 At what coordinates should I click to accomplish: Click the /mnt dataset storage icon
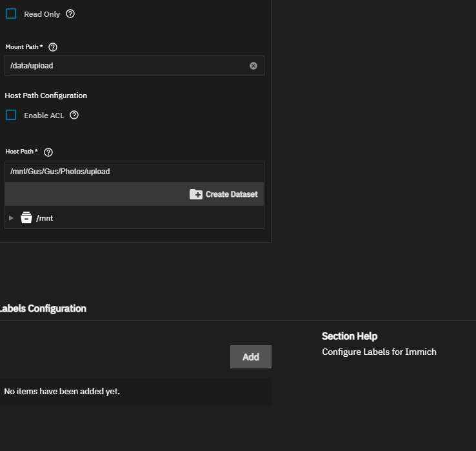point(26,217)
